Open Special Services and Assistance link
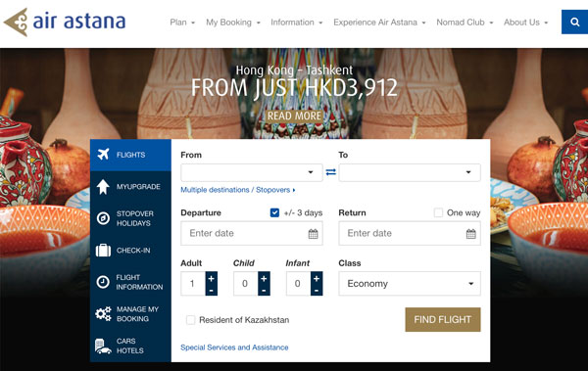The width and height of the screenshot is (588, 371). pyautogui.click(x=234, y=348)
